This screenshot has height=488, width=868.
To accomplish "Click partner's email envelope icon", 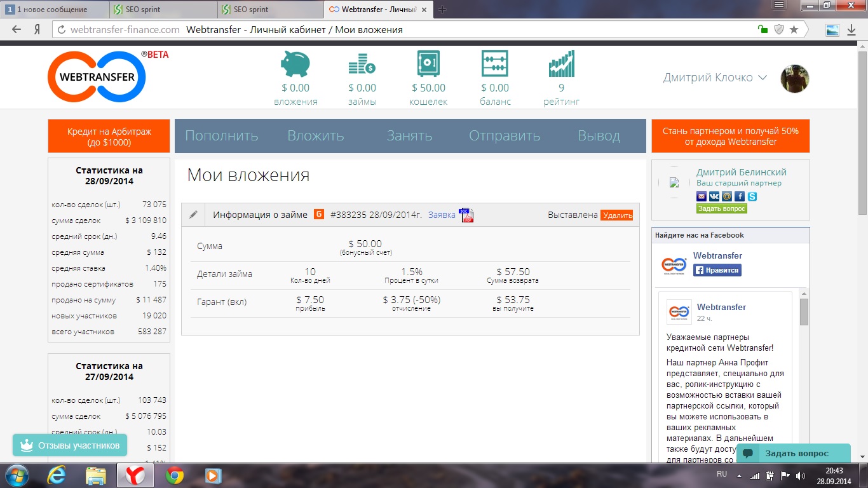I will click(x=702, y=196).
